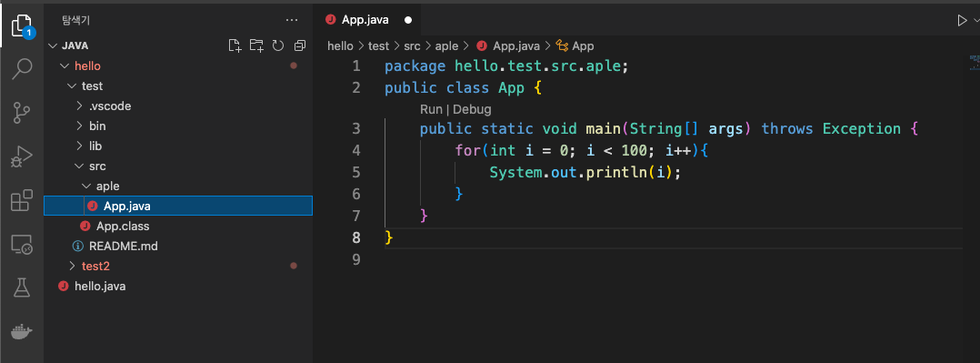Open App.class in the file tree
This screenshot has height=363, width=980.
178,226
